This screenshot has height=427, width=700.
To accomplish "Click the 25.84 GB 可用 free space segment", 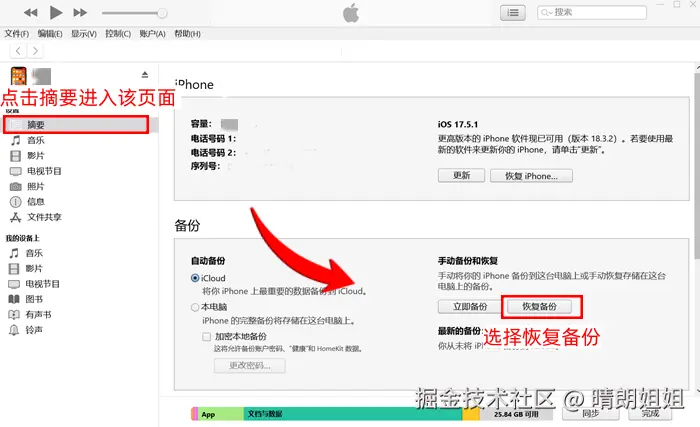I will (x=516, y=414).
